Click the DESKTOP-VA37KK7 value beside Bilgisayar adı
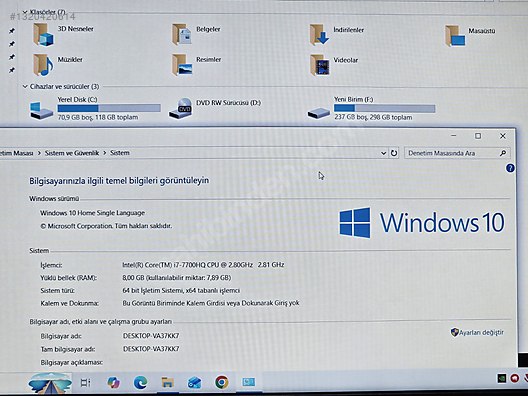This screenshot has height=396, width=528. point(151,336)
